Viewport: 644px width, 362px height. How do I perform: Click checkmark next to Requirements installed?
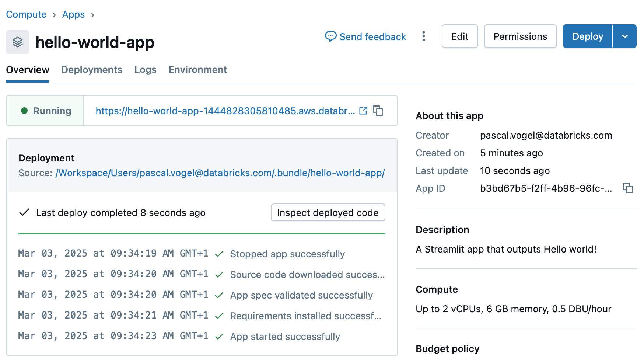[219, 316]
